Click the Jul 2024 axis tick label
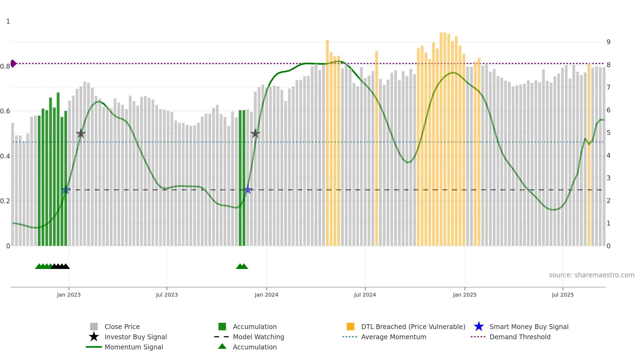The width and height of the screenshot is (644, 362). click(x=365, y=295)
